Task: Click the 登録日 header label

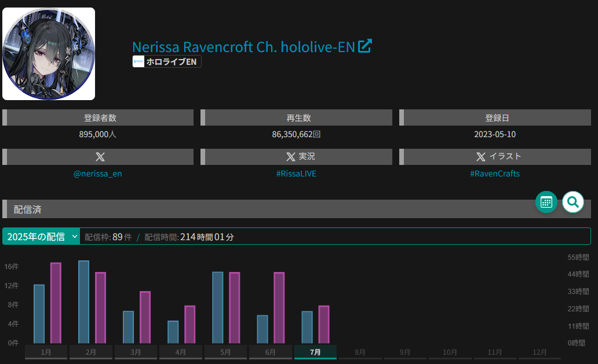Action: click(497, 117)
